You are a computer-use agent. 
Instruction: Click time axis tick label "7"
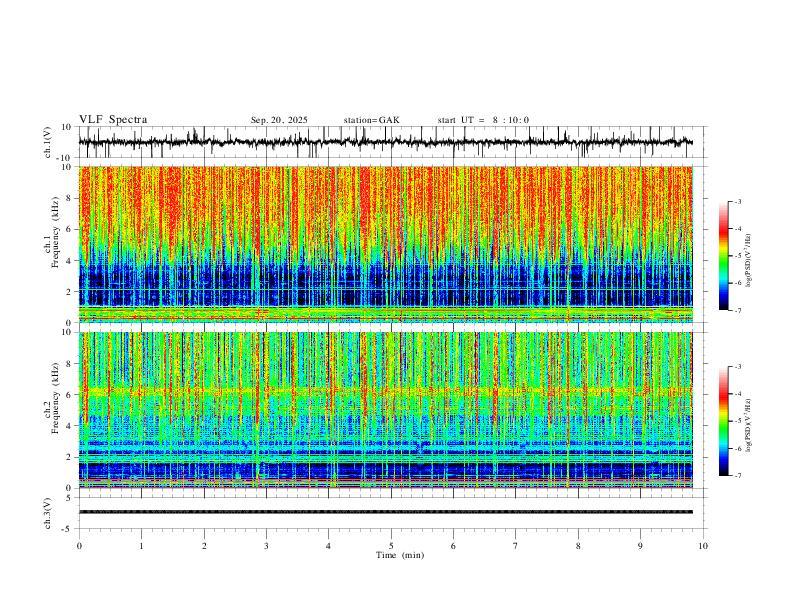[516, 546]
